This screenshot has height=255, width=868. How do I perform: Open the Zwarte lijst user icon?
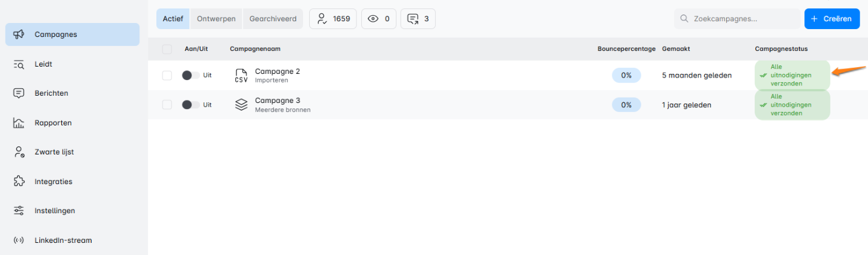(x=19, y=152)
